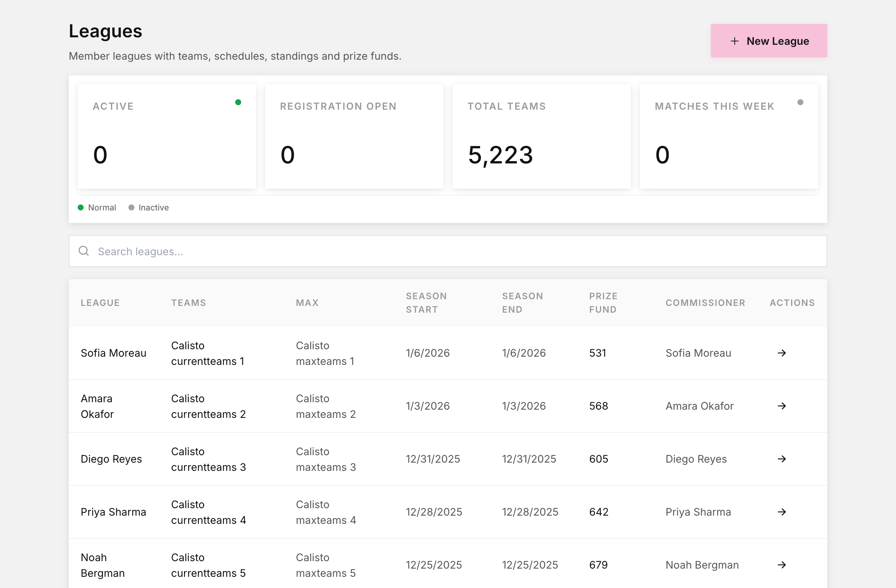Sort by Season Start column header

click(x=426, y=303)
